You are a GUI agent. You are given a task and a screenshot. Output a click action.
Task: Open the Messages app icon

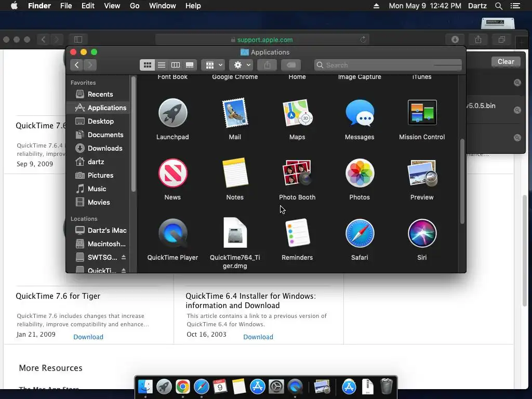[360, 113]
